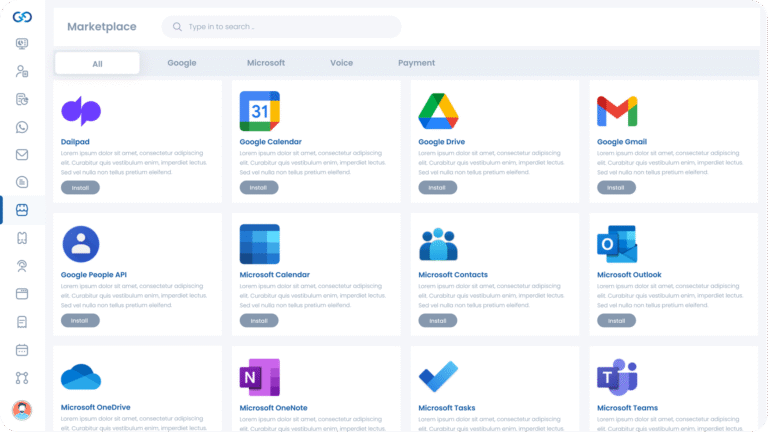768x432 pixels.
Task: Click the Google Calendar logo
Action: click(x=260, y=111)
